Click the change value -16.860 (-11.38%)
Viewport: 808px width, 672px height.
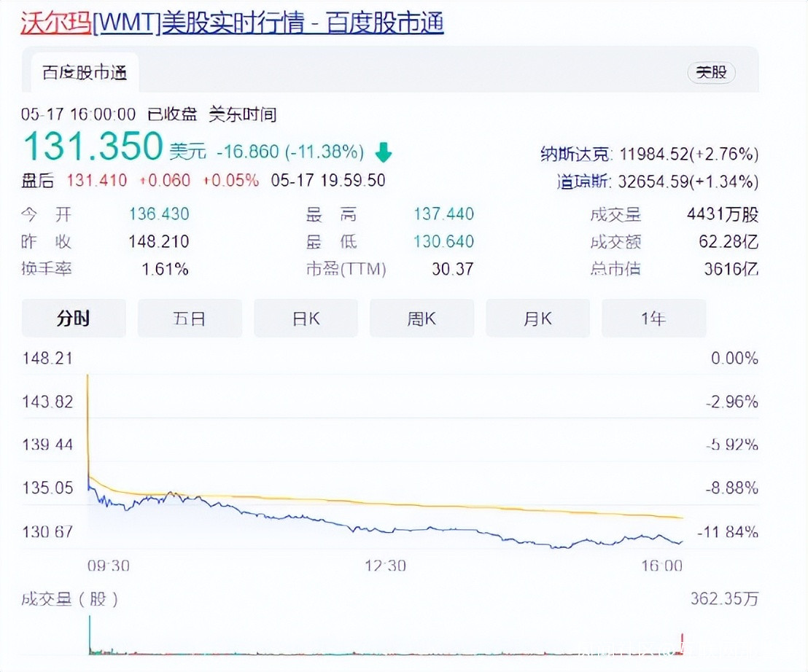290,152
